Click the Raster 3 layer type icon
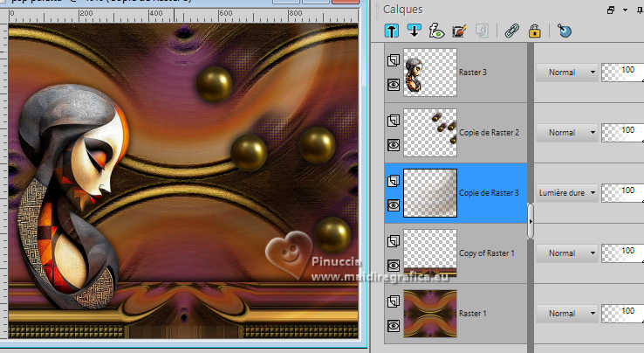The image size is (644, 353). (x=393, y=60)
